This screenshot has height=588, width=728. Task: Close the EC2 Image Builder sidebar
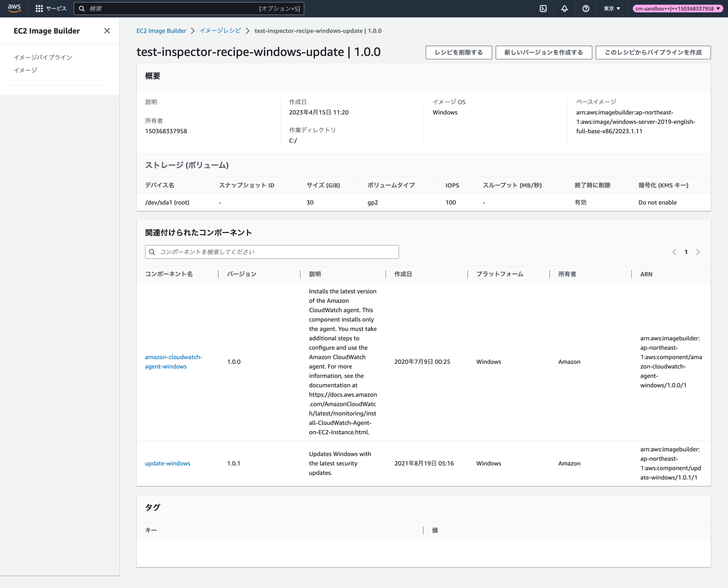coord(108,31)
